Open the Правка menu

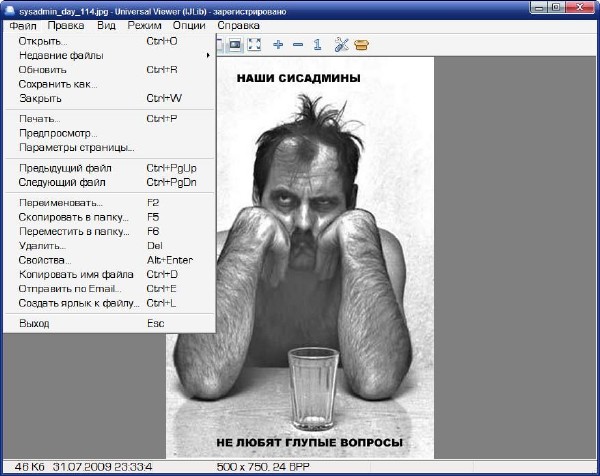[x=67, y=25]
